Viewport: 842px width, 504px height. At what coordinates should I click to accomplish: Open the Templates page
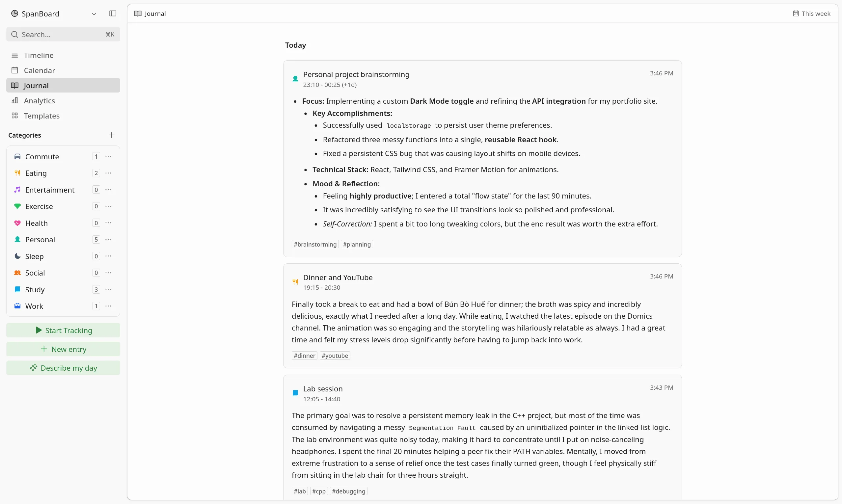pos(41,116)
